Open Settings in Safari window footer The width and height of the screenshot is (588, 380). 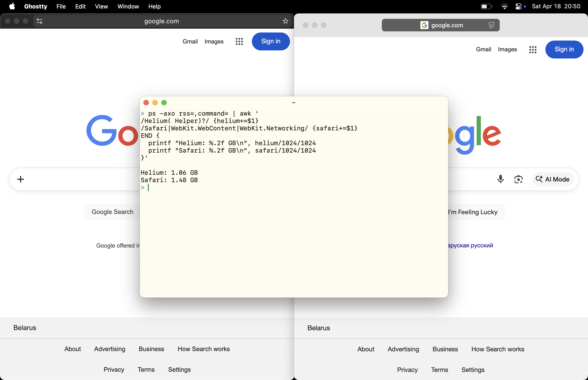(x=473, y=370)
